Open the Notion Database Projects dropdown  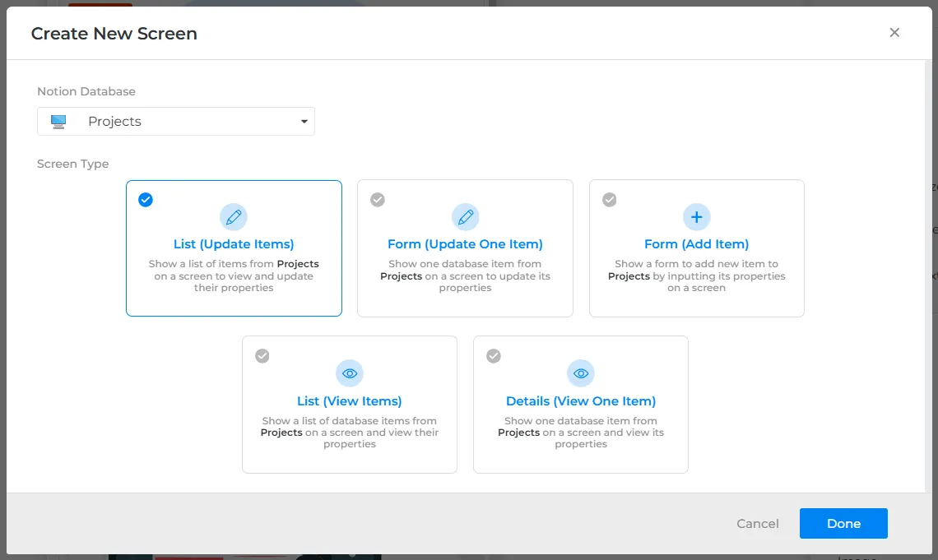(176, 122)
